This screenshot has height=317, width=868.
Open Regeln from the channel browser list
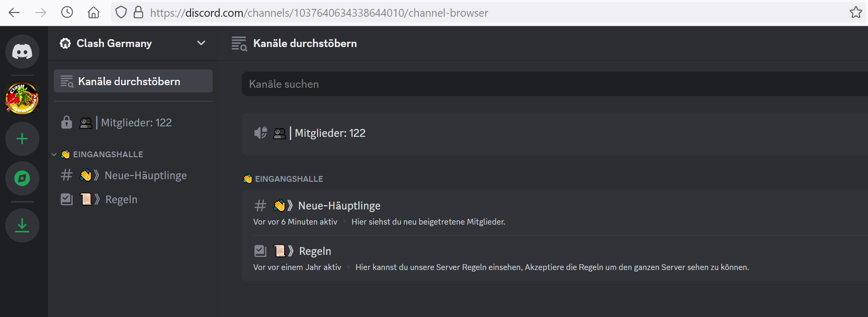[x=315, y=251]
